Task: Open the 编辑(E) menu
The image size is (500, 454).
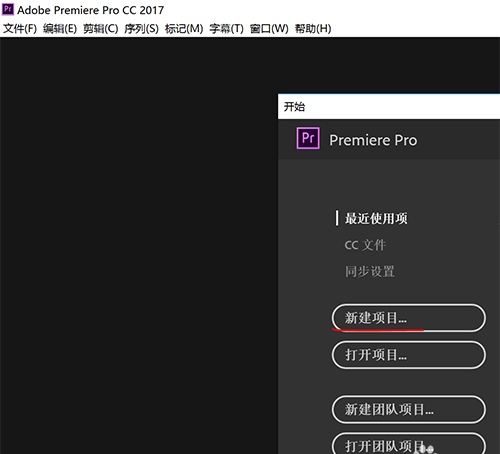Action: pos(60,29)
